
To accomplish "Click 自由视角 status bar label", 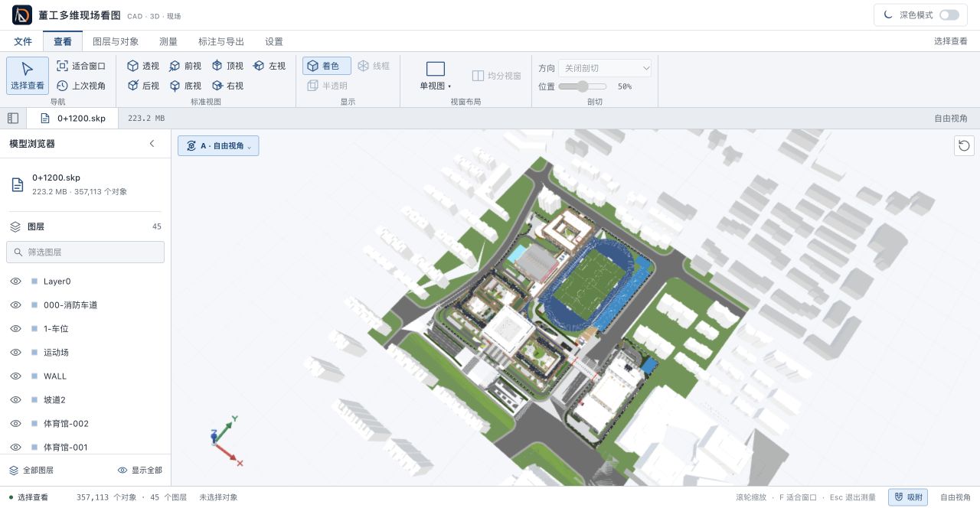I will 955,497.
